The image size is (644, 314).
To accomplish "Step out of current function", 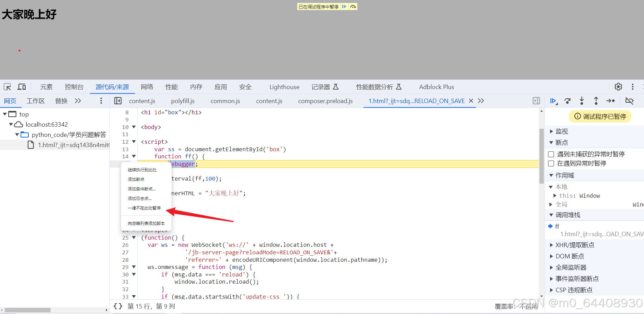I will pos(596,101).
